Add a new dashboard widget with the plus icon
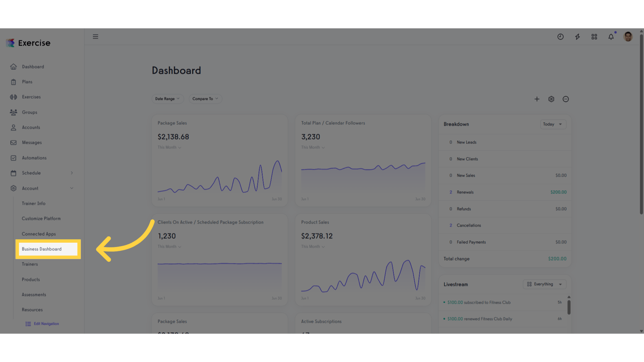 click(x=537, y=99)
